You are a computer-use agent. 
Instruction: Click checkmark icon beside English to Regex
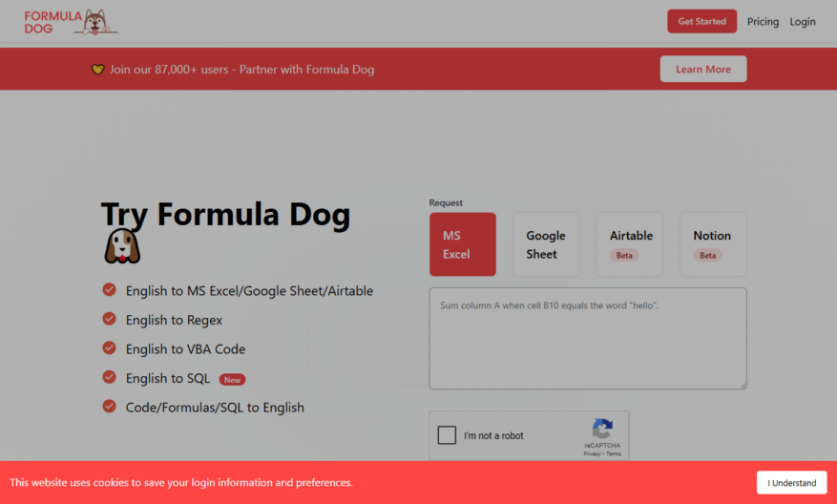click(x=110, y=319)
